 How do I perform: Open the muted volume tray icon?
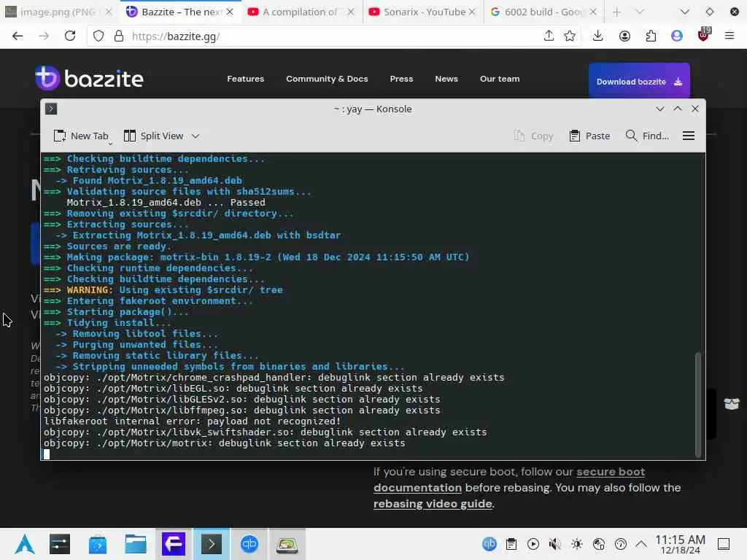(554, 544)
